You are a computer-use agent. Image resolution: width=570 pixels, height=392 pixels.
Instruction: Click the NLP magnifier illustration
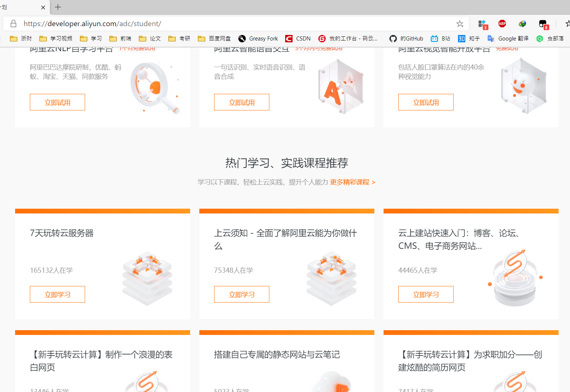[155, 88]
